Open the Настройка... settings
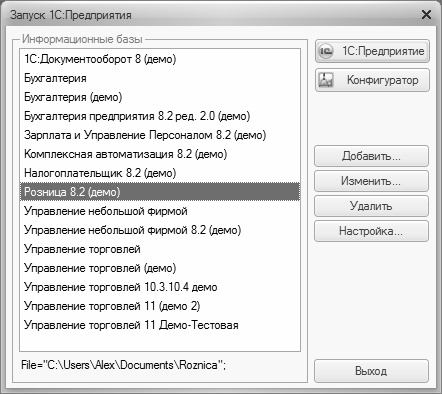 [371, 231]
